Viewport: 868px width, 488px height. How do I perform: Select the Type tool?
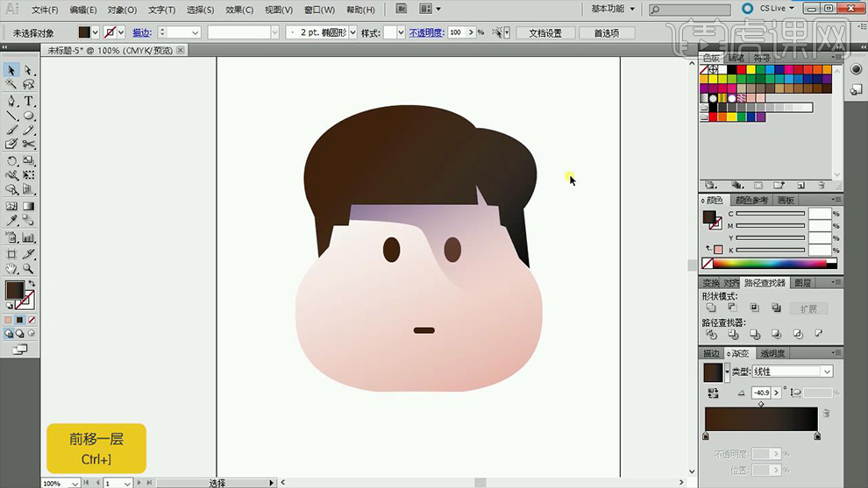click(29, 101)
